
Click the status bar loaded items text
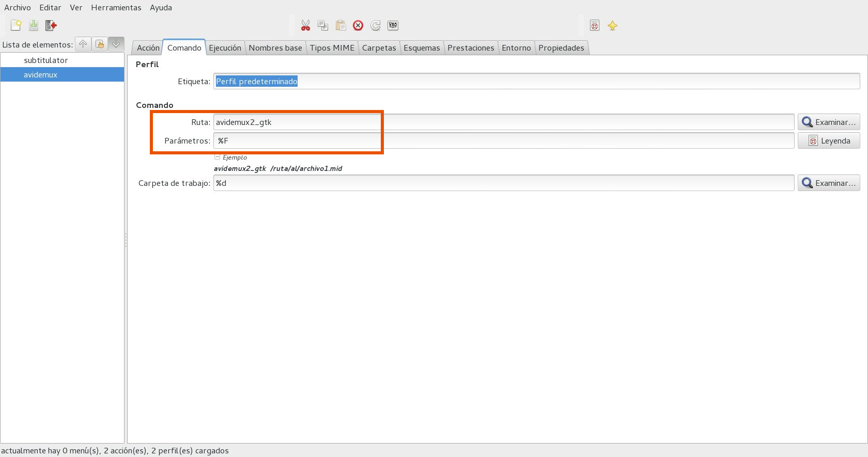(x=115, y=450)
